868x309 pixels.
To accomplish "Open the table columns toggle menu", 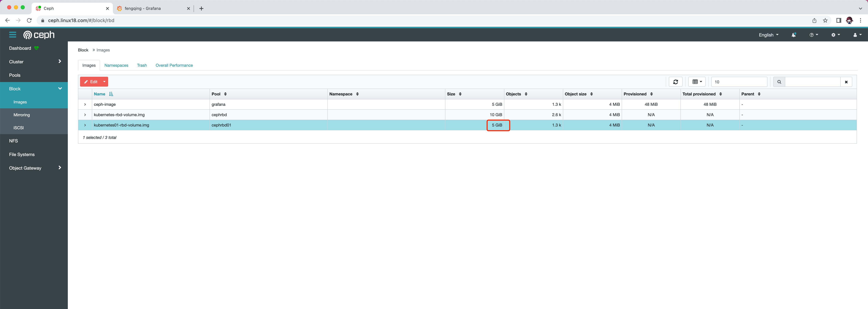I will [x=697, y=82].
